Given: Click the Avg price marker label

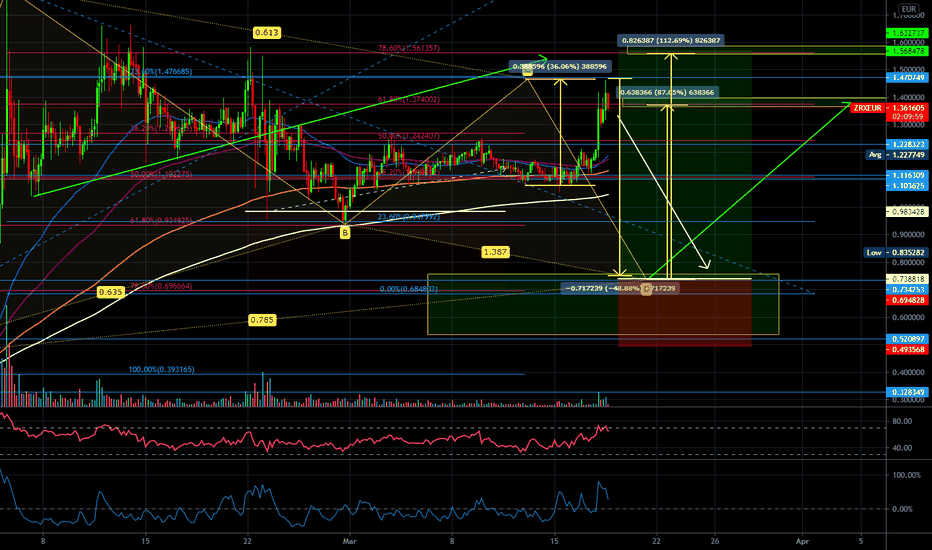Looking at the screenshot, I should [x=875, y=155].
